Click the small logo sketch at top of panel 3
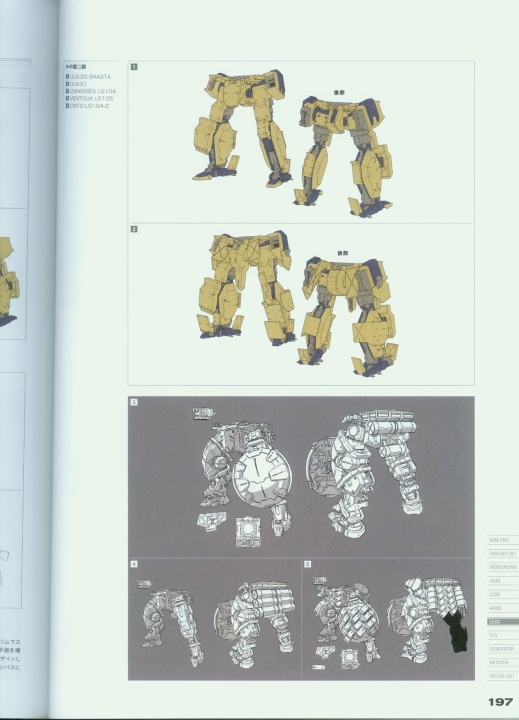Image resolution: width=519 pixels, height=720 pixels. [203, 413]
